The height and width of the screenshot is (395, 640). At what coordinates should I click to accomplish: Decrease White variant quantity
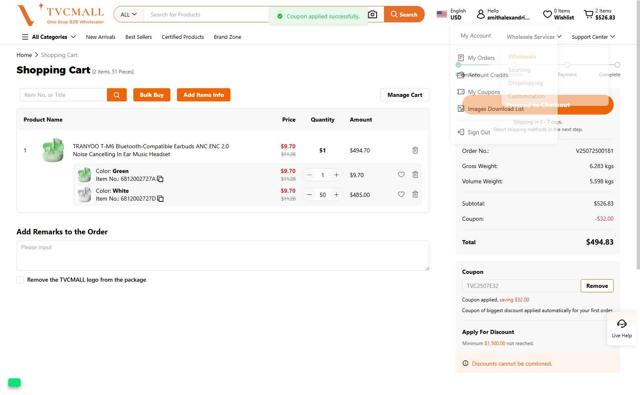pyautogui.click(x=309, y=195)
